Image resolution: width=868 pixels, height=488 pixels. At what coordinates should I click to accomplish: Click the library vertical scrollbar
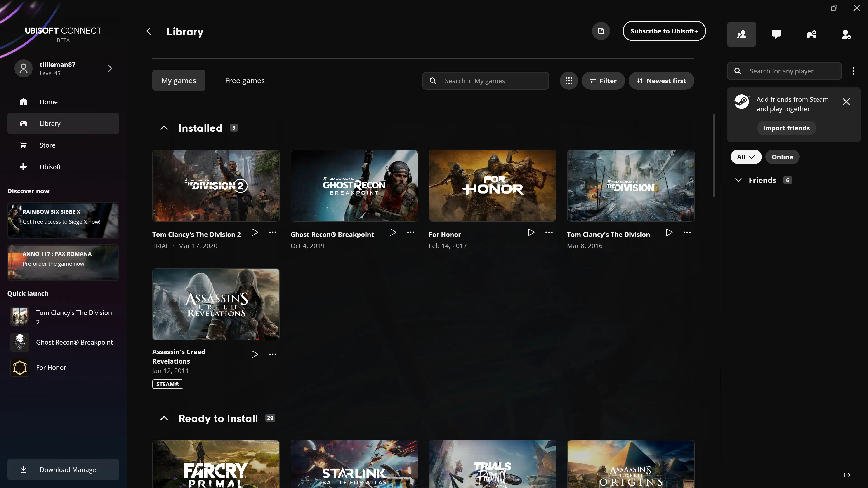pyautogui.click(x=714, y=156)
